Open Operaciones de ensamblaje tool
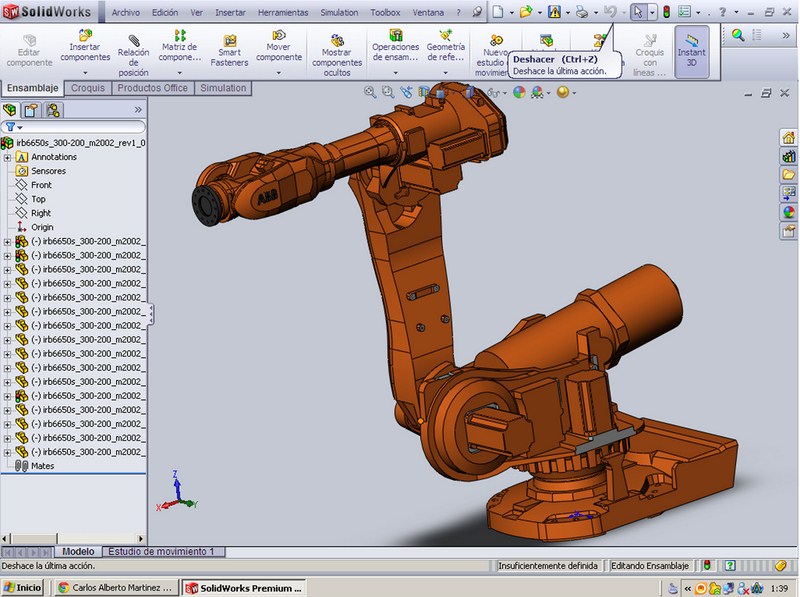 point(395,46)
